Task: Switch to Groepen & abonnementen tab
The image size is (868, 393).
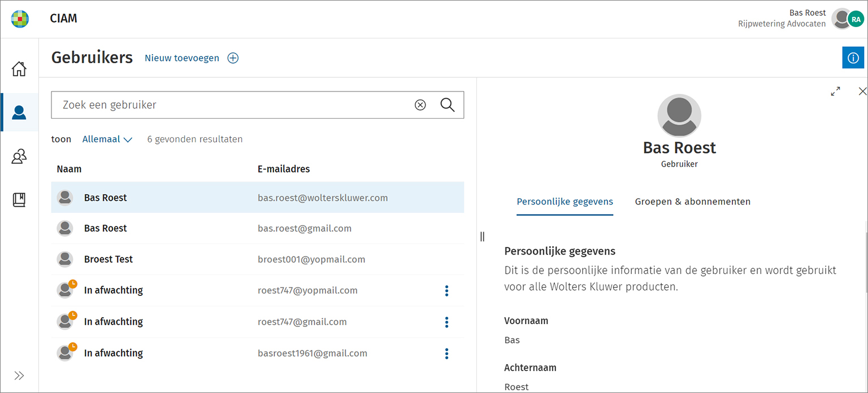Action: click(692, 202)
